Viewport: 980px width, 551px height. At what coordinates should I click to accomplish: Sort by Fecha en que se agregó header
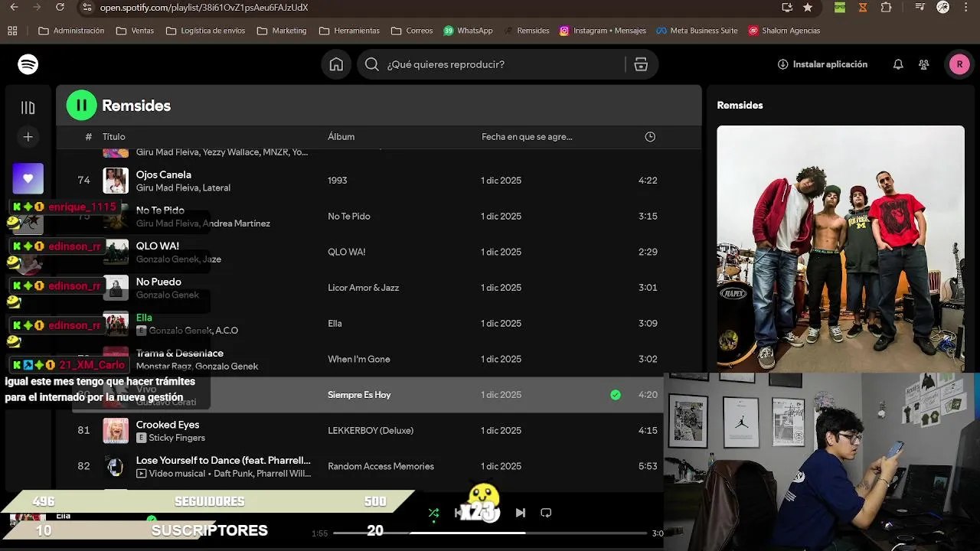pos(527,137)
